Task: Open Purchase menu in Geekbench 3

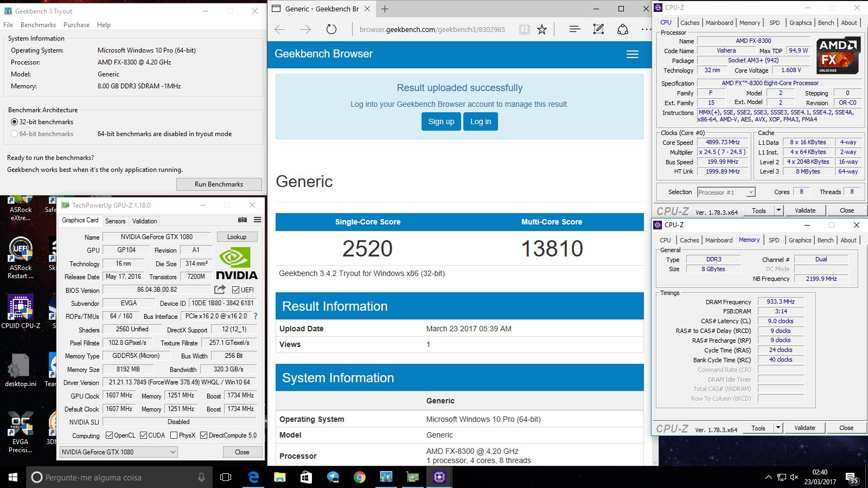Action: click(76, 25)
